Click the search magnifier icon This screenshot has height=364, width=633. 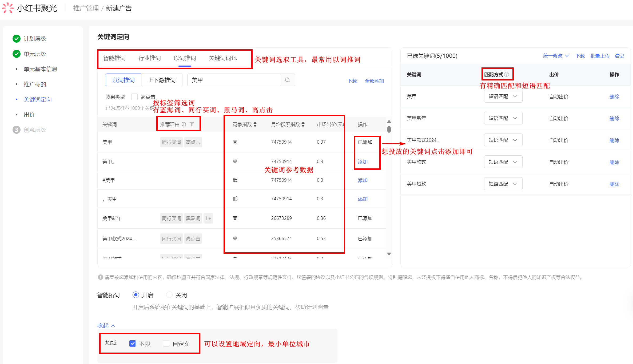coord(288,80)
